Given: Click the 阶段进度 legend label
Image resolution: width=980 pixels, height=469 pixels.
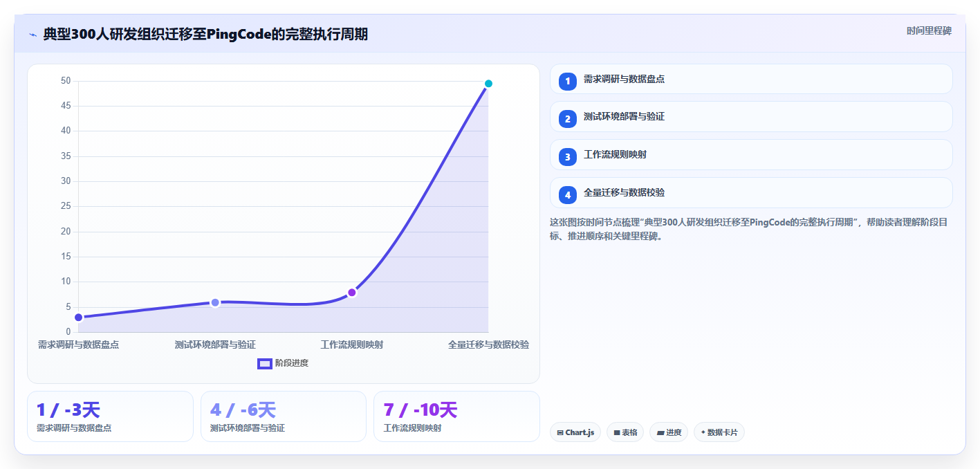Looking at the screenshot, I should 292,363.
